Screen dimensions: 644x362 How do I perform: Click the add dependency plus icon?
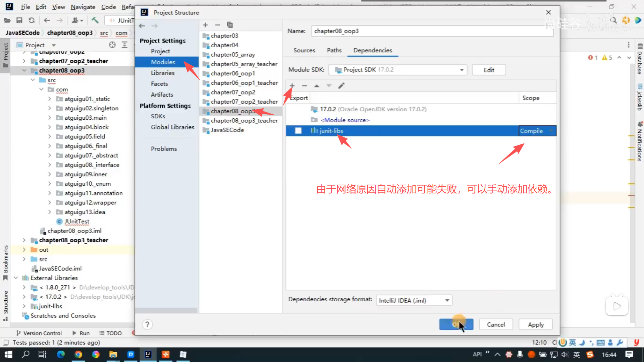click(292, 86)
